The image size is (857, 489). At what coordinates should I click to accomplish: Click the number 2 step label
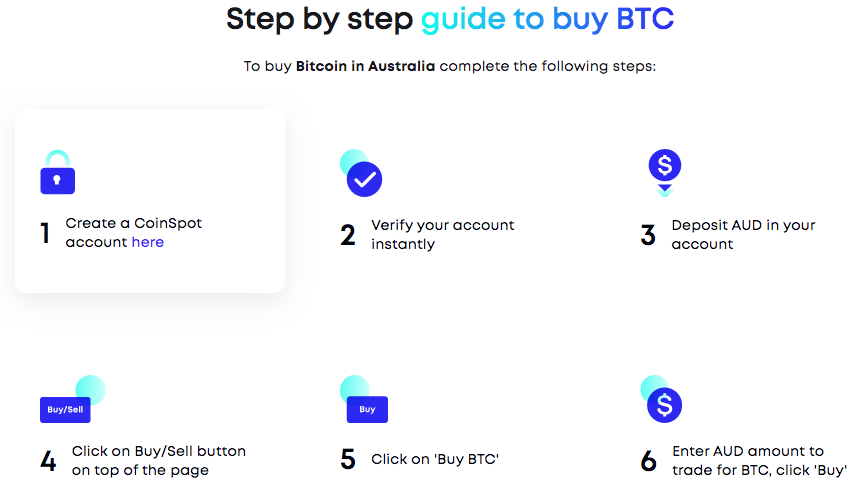point(348,235)
